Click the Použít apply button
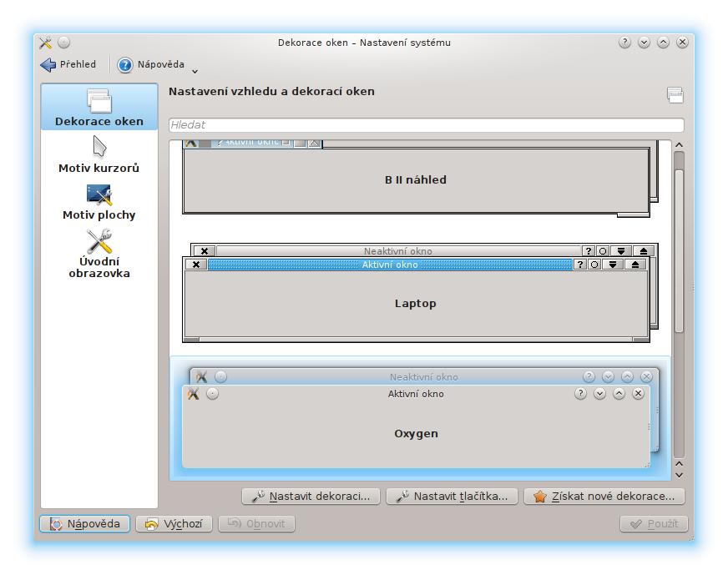 click(654, 524)
